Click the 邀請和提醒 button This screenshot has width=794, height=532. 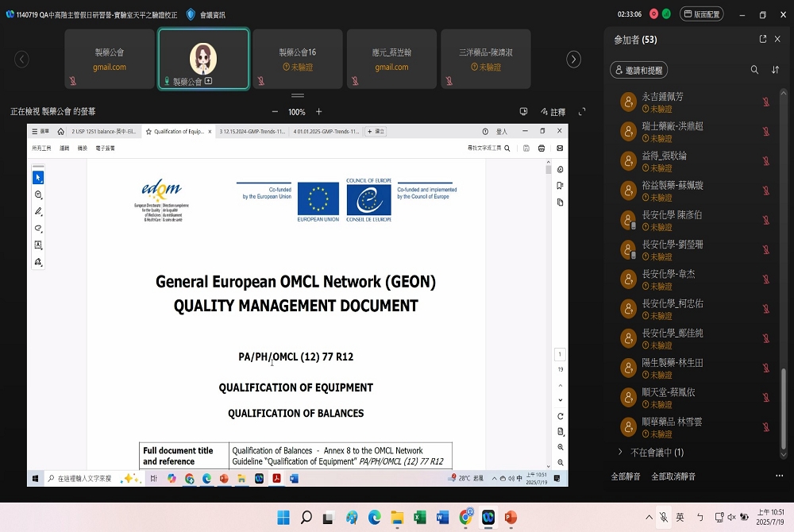tap(638, 70)
